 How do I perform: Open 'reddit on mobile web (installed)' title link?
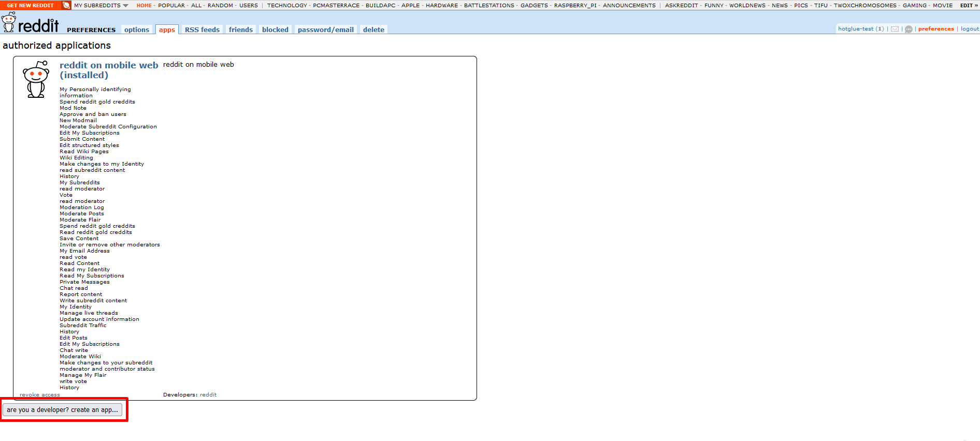pyautogui.click(x=109, y=70)
